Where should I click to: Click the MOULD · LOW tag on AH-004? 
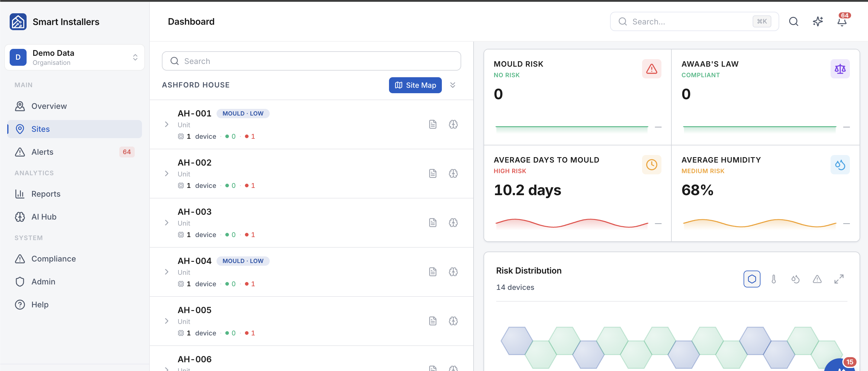click(243, 261)
